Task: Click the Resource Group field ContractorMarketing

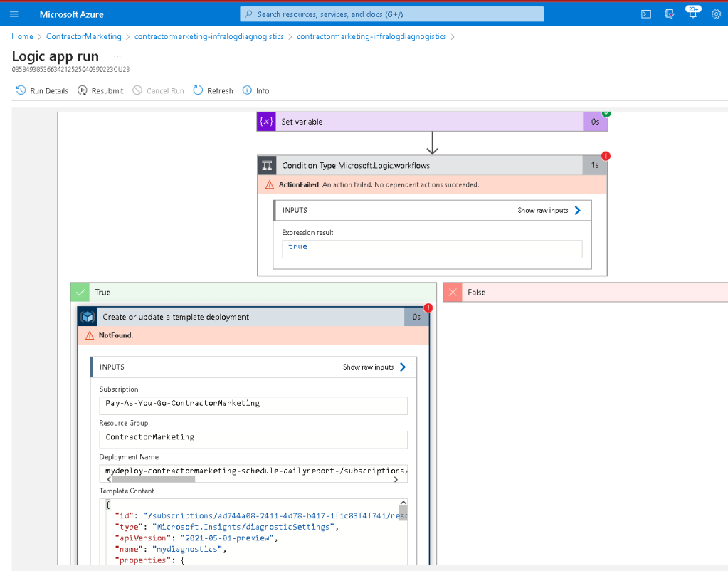Action: [253, 439]
